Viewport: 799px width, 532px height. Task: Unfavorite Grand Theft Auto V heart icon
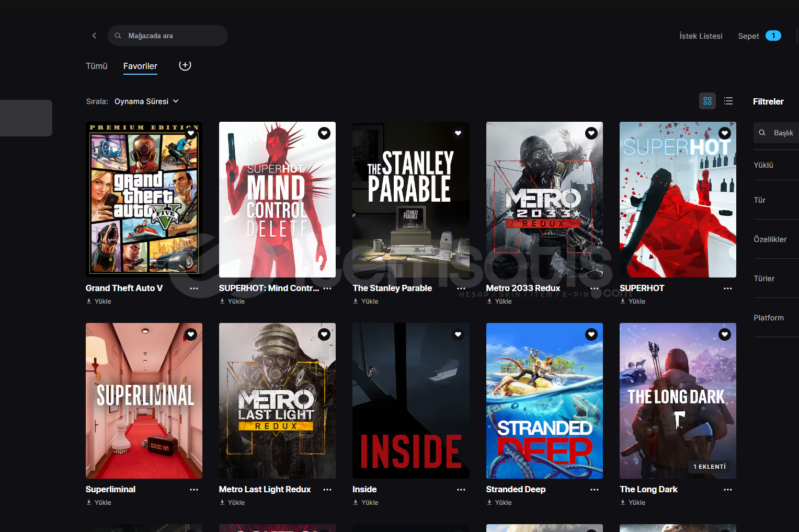coord(191,133)
